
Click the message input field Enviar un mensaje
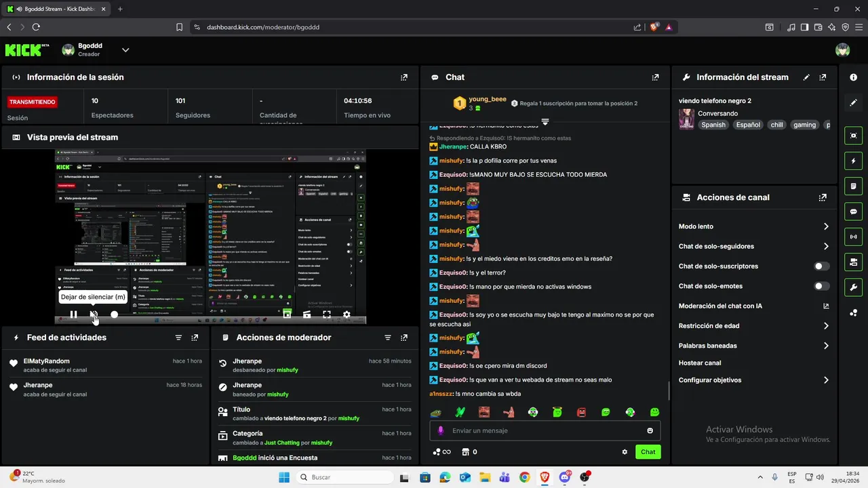point(545,430)
